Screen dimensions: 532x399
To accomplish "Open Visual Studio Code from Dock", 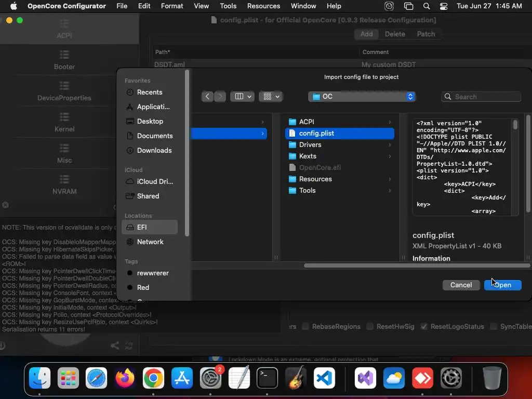I will [x=324, y=378].
